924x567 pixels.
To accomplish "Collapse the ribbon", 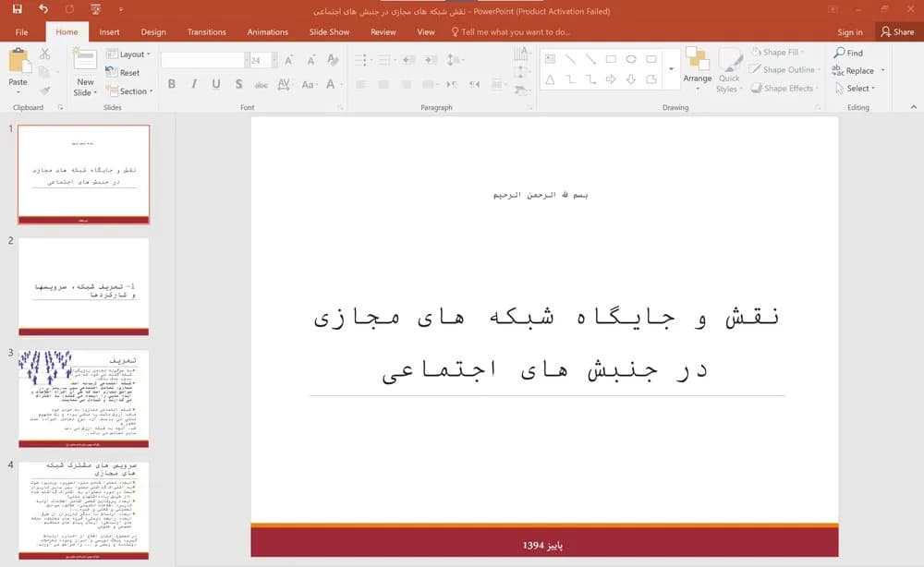I will [914, 107].
